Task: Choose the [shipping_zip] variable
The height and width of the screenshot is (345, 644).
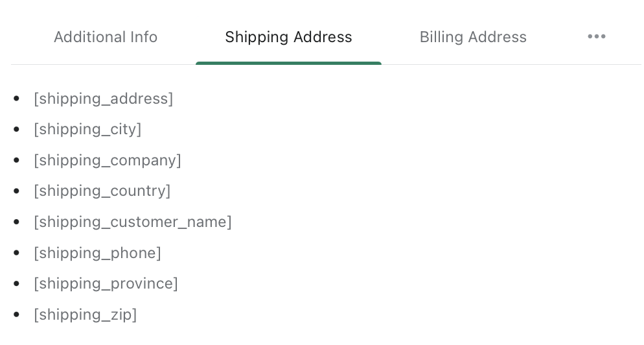Action: [x=86, y=315]
